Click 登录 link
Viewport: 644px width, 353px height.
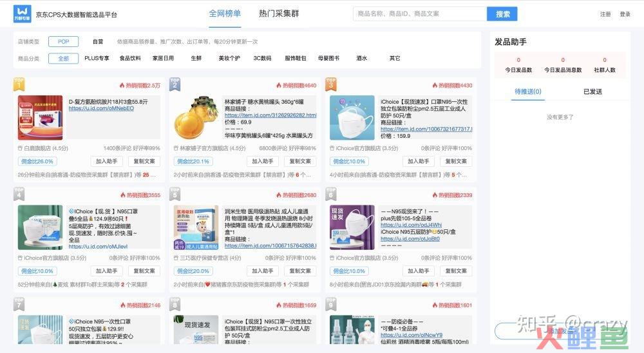625,14
